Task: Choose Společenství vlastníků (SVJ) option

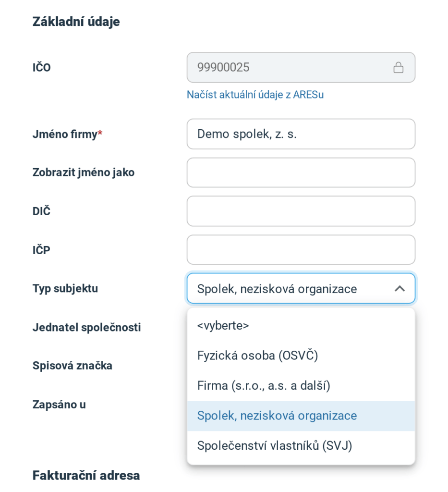Action: point(301,446)
